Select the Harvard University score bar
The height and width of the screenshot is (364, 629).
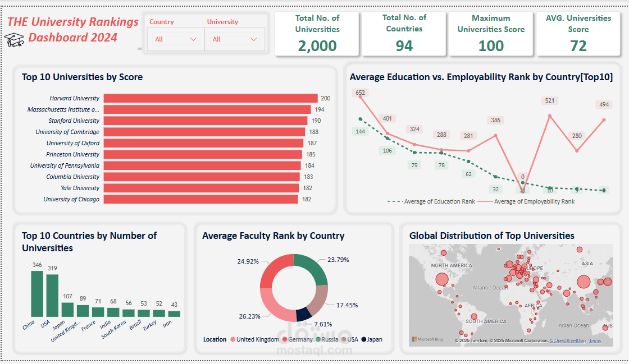[x=211, y=98]
